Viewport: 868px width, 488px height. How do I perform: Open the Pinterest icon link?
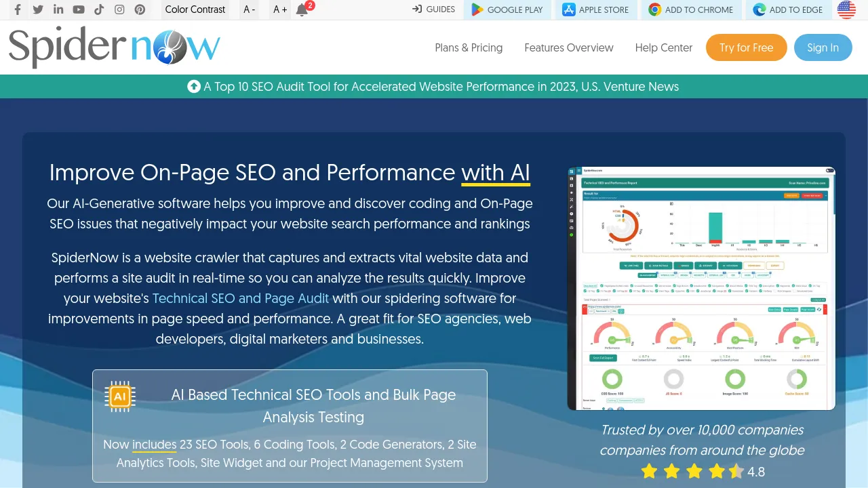pyautogui.click(x=140, y=9)
